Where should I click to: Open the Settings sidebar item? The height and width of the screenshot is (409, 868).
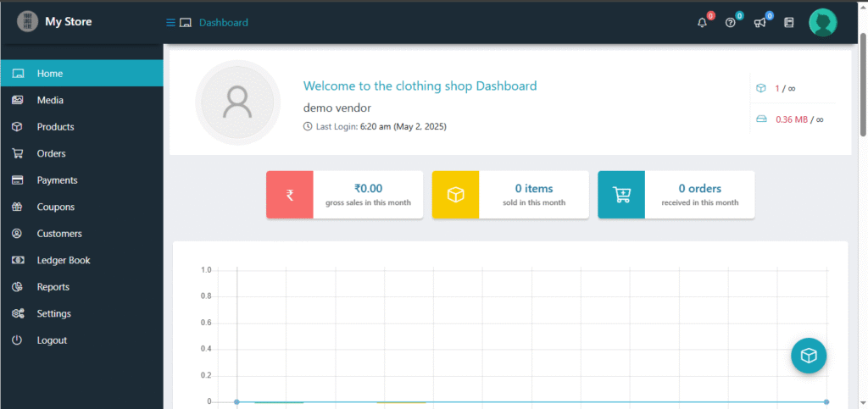click(53, 313)
